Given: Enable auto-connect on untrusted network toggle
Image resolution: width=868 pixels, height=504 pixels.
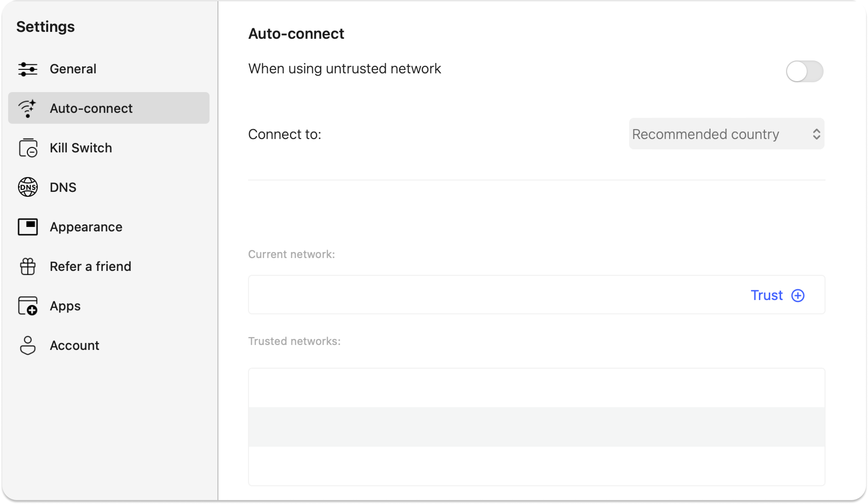Looking at the screenshot, I should 804,71.
